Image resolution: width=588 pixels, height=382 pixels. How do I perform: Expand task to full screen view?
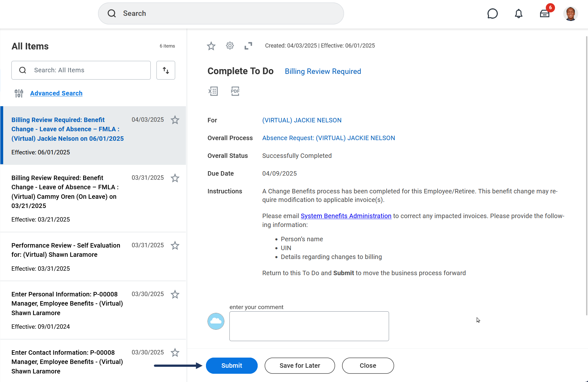pos(248,46)
